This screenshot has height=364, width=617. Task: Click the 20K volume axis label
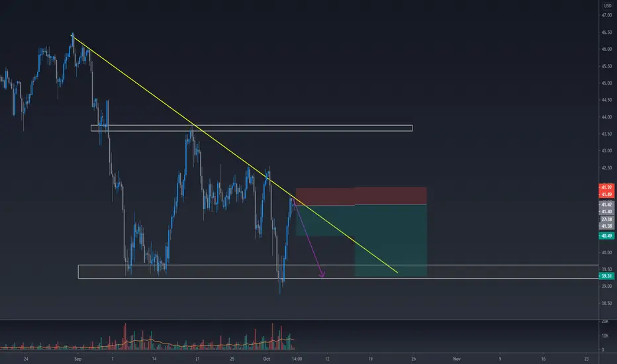(x=605, y=322)
